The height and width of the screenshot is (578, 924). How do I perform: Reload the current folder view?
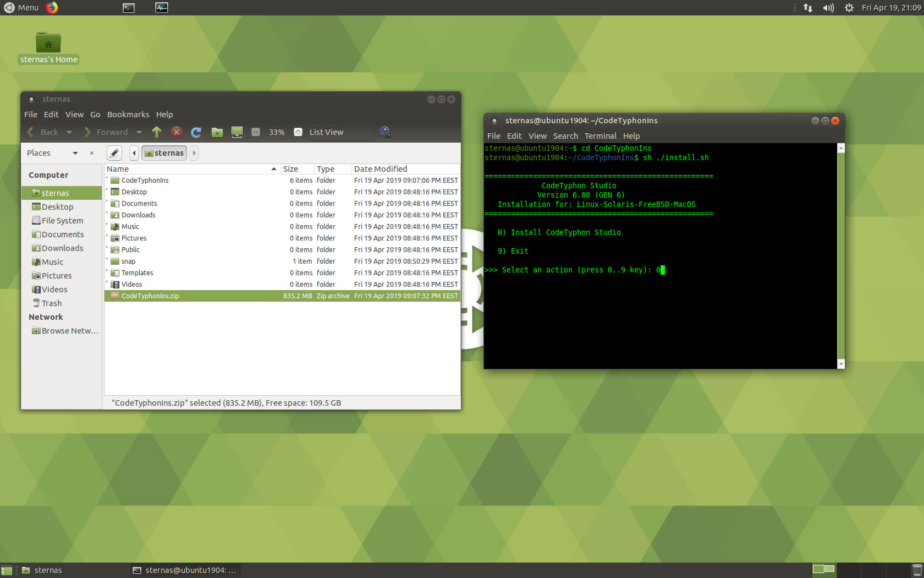click(196, 132)
